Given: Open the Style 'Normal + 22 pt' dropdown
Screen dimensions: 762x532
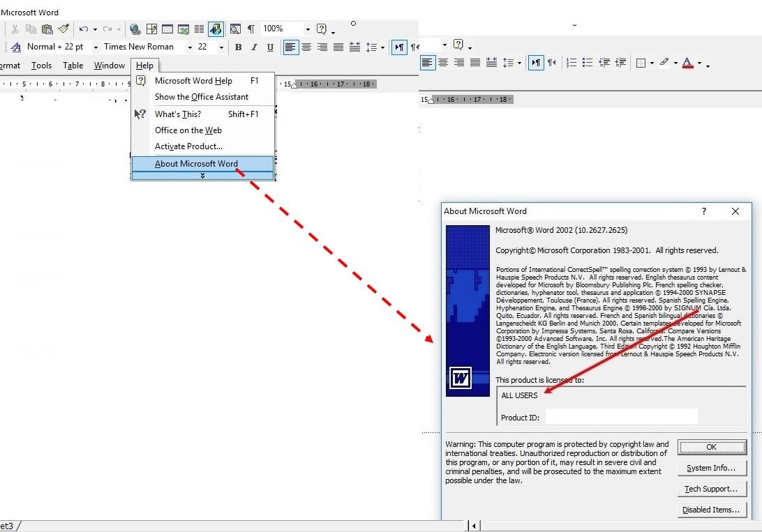Looking at the screenshot, I should 95,47.
